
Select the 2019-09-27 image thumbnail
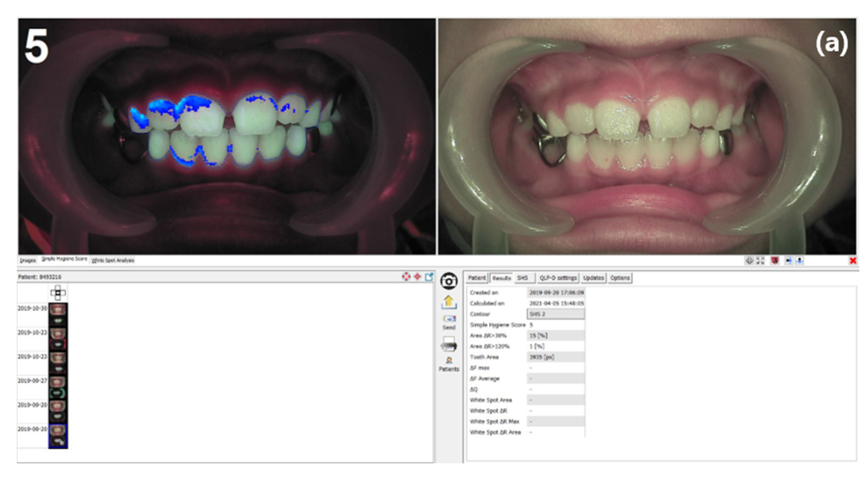[58, 387]
